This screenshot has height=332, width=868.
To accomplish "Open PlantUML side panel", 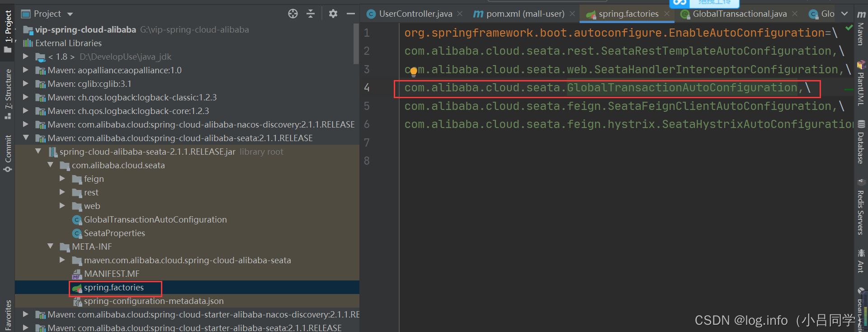I will pos(861,83).
